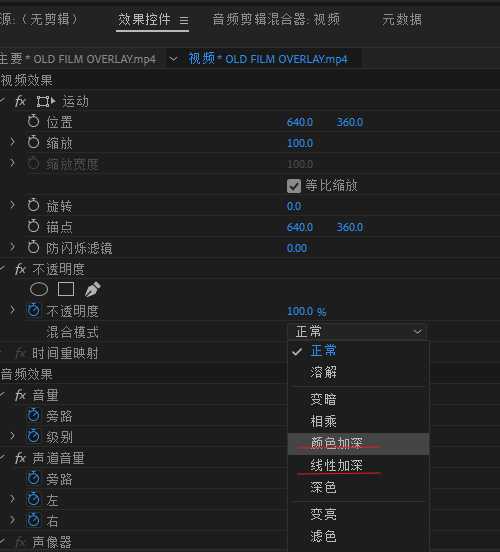This screenshot has height=552, width=500.
Task: Toggle the 音量 旁路 stopwatch
Action: tap(33, 415)
